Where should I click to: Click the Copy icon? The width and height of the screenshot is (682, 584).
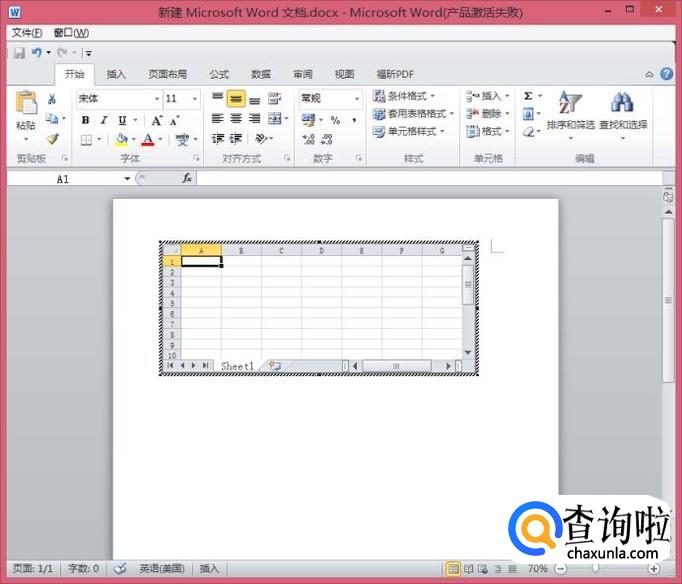52,118
